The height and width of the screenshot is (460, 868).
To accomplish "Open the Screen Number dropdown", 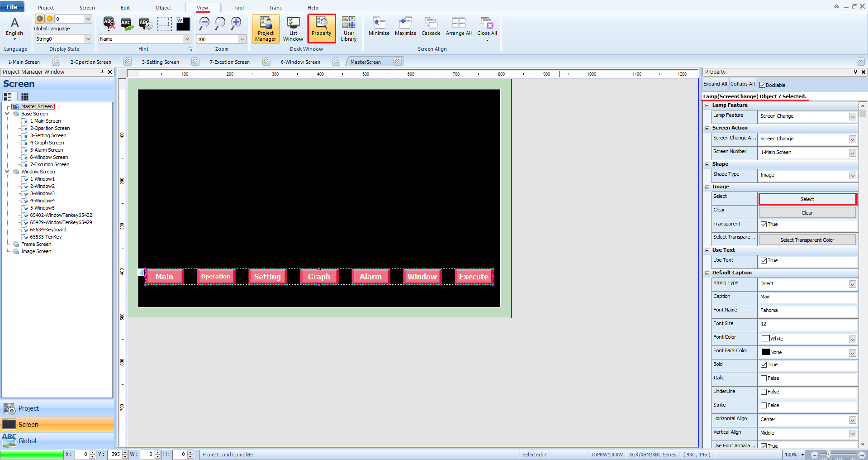I will tap(853, 153).
